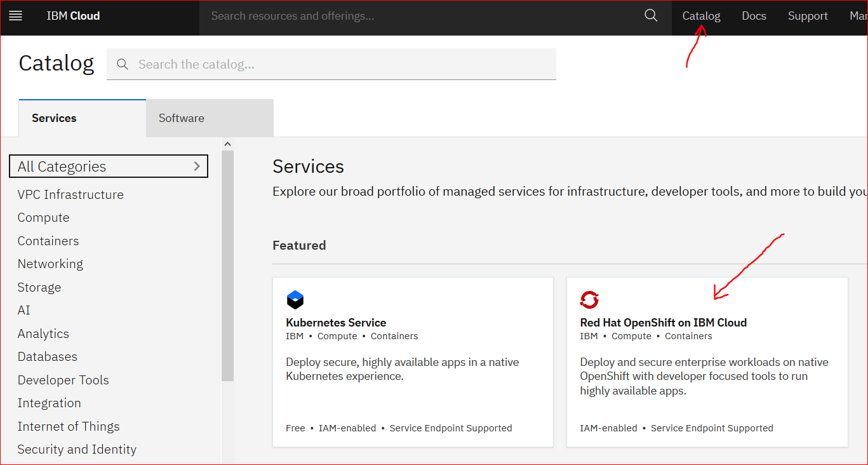Click the Kubernetes Service hexagon icon
868x465 pixels.
pyautogui.click(x=295, y=299)
